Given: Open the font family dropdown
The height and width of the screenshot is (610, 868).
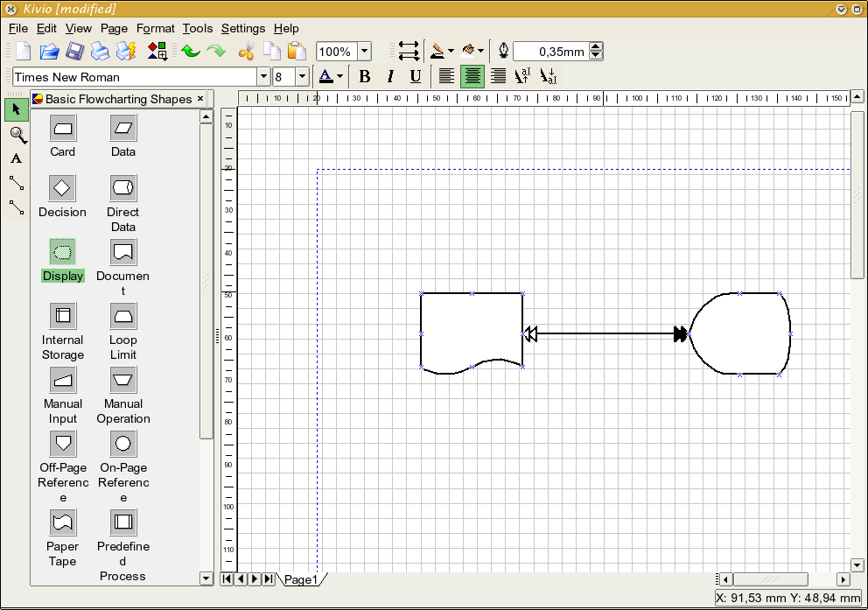Looking at the screenshot, I should (263, 77).
